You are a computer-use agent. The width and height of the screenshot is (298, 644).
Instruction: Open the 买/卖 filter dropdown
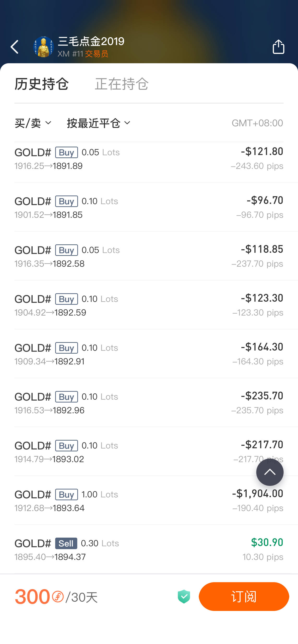[33, 123]
